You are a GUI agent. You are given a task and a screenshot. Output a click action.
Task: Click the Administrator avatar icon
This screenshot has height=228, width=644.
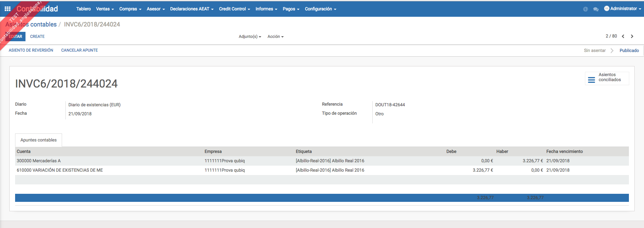tap(606, 9)
